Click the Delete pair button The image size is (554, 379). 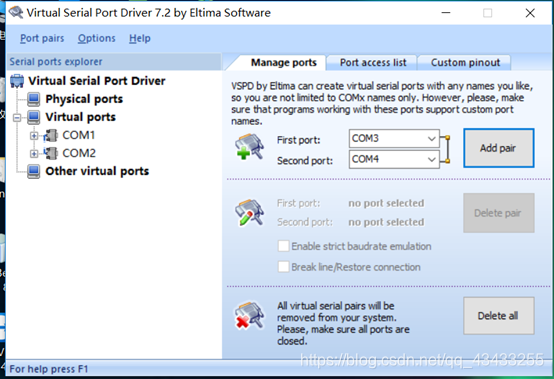tap(499, 213)
